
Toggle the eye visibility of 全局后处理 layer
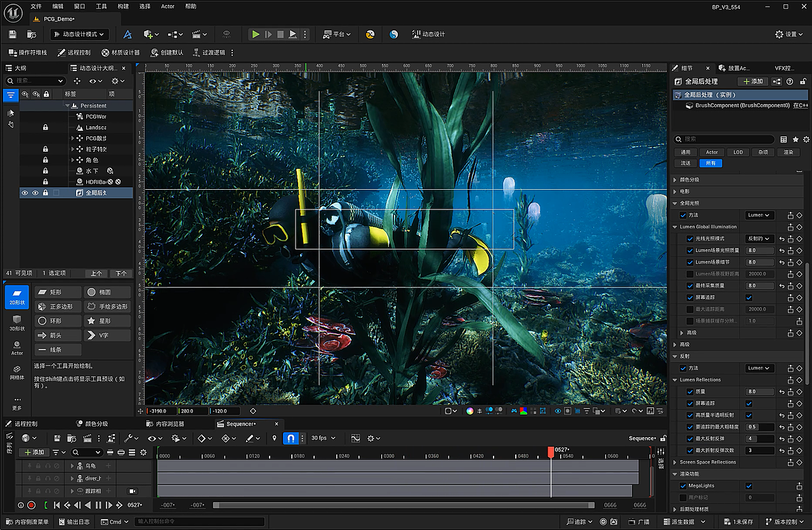pos(26,192)
